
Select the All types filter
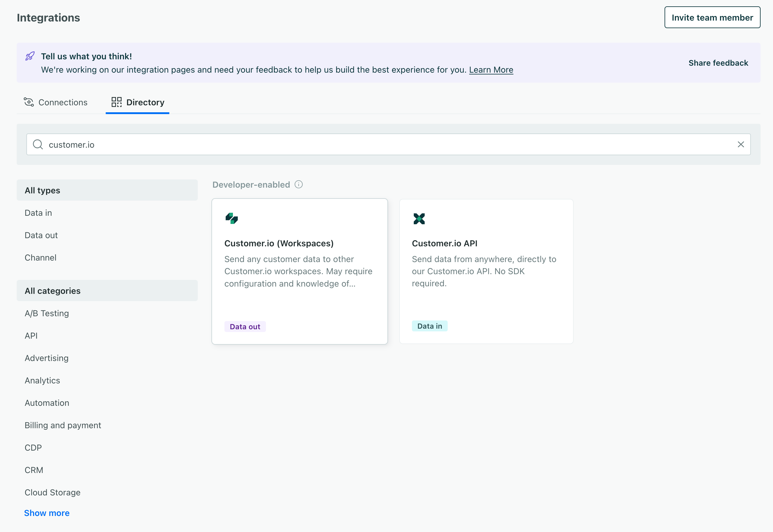[42, 190]
